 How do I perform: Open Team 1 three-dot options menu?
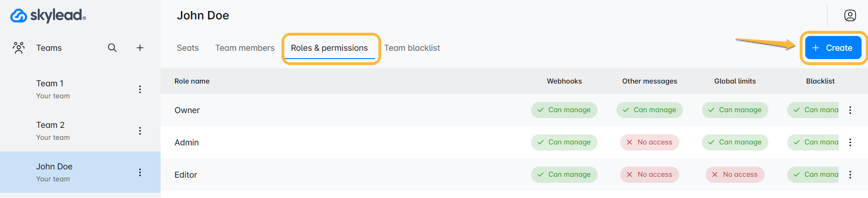pyautogui.click(x=140, y=89)
